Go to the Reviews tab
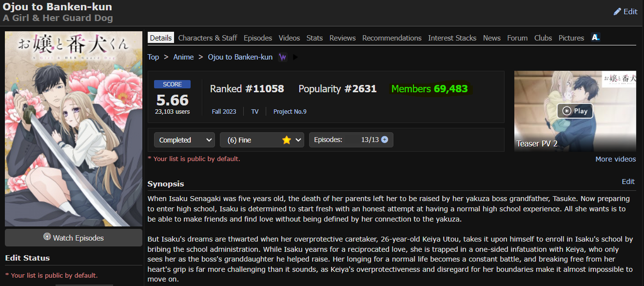 tap(343, 38)
